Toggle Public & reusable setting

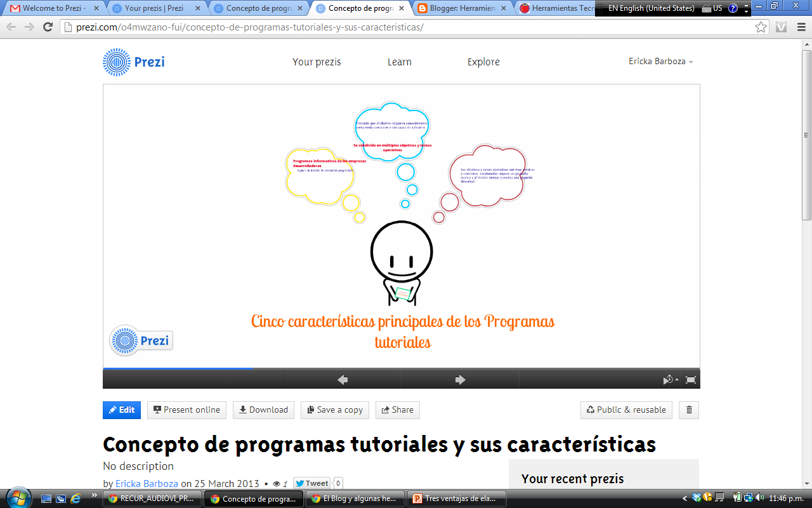click(x=625, y=410)
